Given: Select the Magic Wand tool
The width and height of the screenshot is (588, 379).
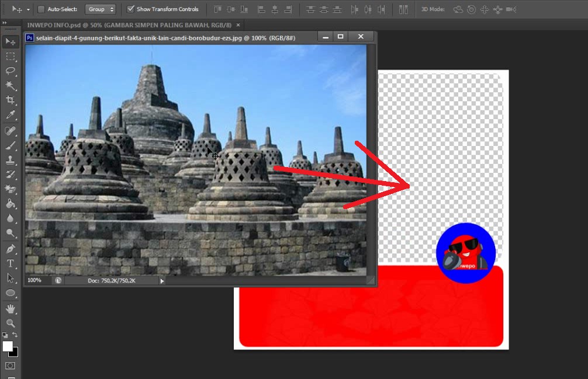Looking at the screenshot, I should 11,85.
